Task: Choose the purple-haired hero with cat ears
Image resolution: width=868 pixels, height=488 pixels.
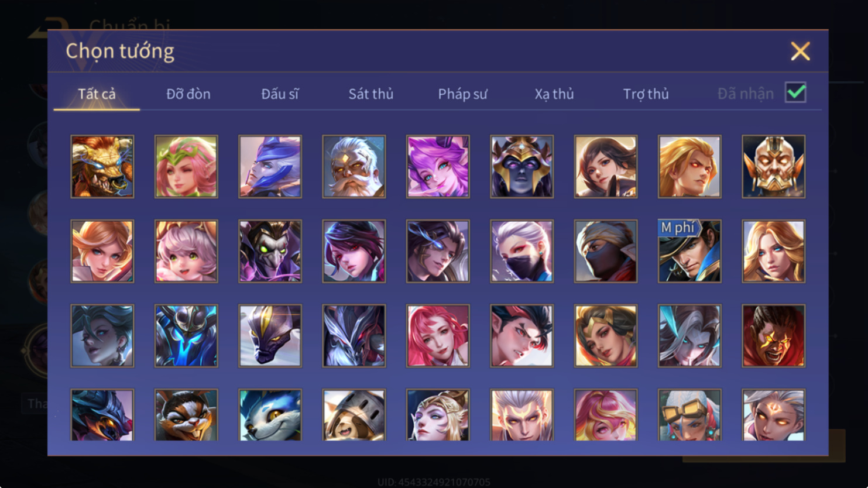Action: [438, 167]
